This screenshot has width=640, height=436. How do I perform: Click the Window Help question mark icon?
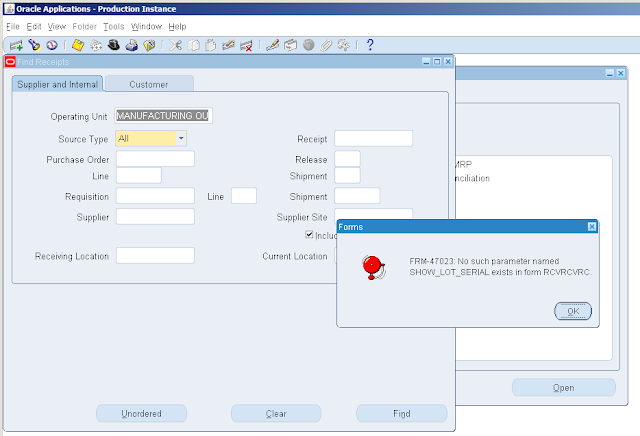click(x=370, y=45)
